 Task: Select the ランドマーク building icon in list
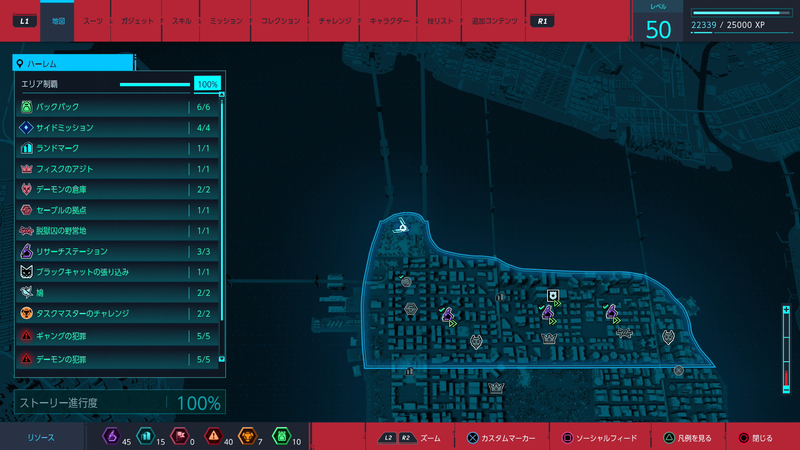(27, 148)
